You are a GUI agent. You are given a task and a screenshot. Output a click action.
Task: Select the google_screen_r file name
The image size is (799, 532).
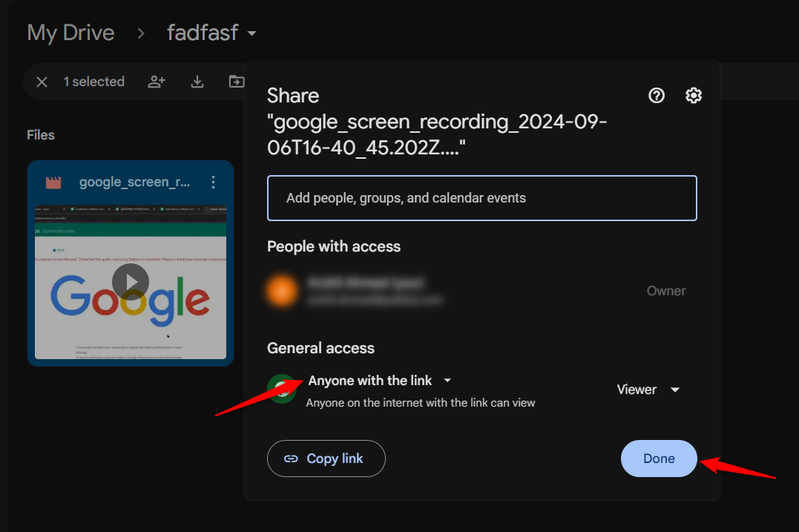point(134,182)
